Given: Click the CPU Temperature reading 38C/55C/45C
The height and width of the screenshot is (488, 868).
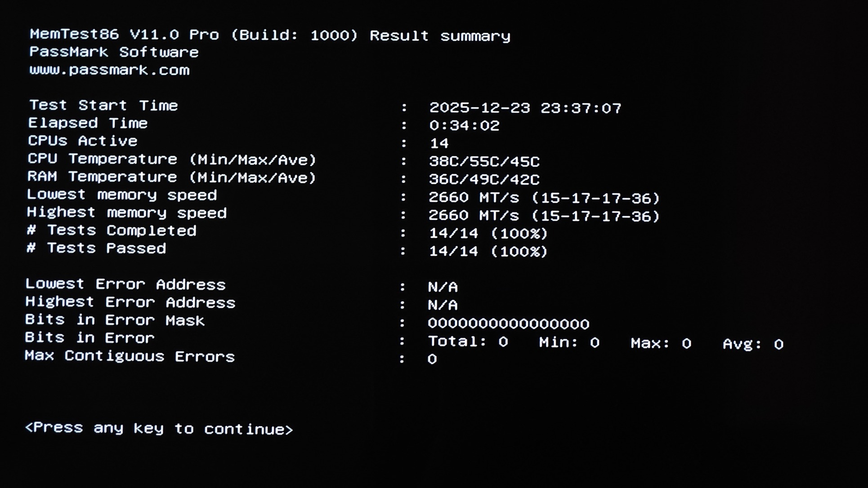Looking at the screenshot, I should (x=484, y=161).
